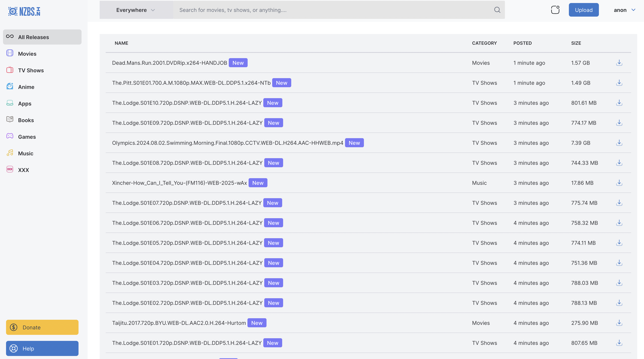Click the search magnifier icon
Viewport: 644px width, 359px height.
tap(497, 10)
